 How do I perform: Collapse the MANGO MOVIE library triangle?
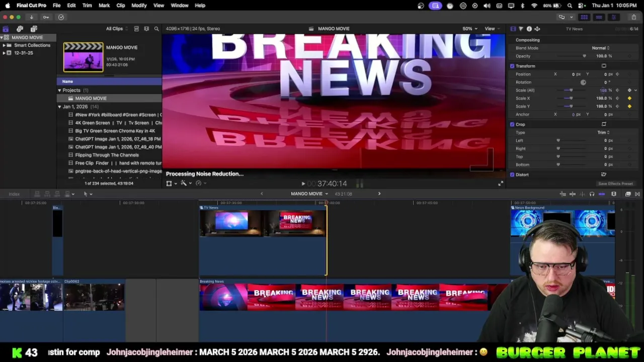tap(2, 38)
